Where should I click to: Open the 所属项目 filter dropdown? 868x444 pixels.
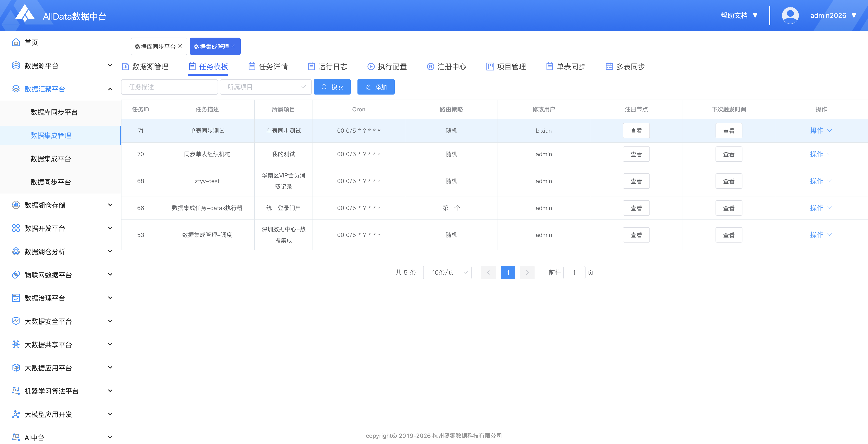pyautogui.click(x=265, y=87)
